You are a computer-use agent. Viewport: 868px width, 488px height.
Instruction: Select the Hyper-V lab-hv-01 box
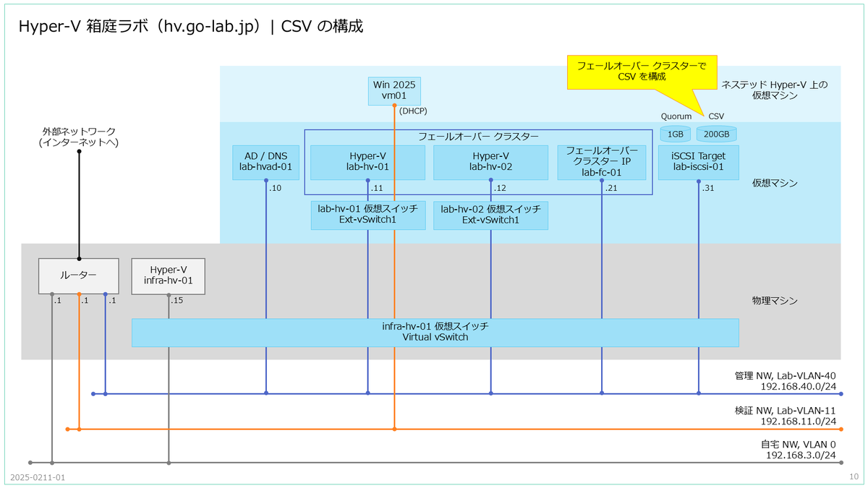[368, 162]
